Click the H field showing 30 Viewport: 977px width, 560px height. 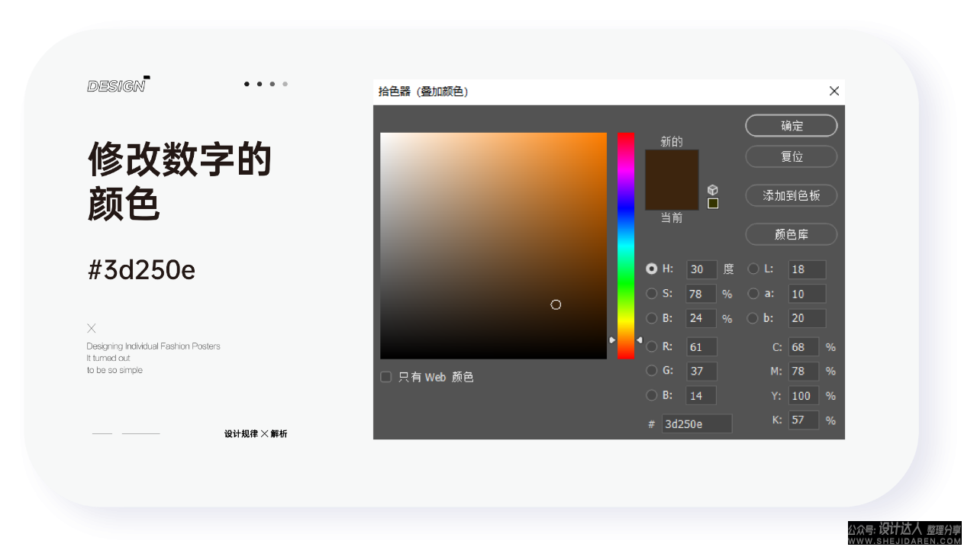[701, 269]
